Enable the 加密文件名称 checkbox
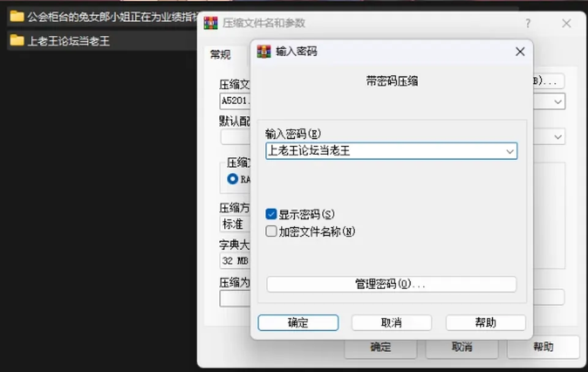 click(271, 231)
